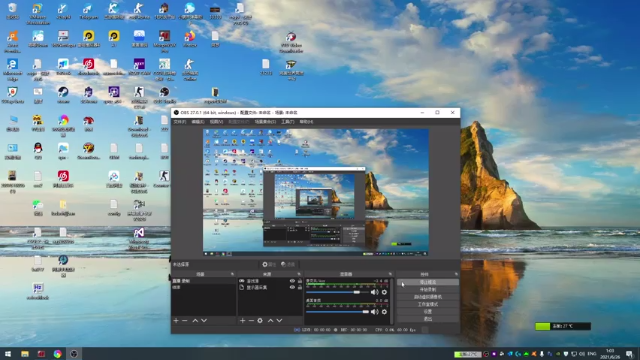Open the Windows Start menu
Screen dimensions: 640x360
(8, 354)
